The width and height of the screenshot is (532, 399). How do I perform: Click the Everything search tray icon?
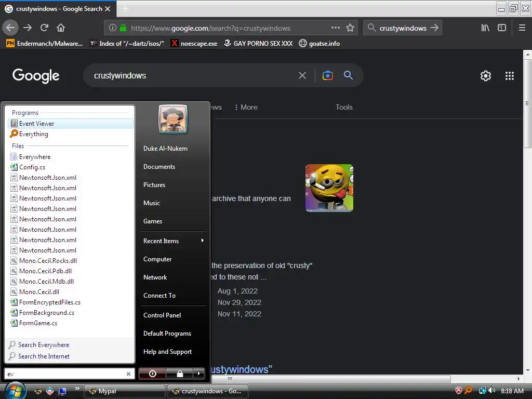[468, 391]
